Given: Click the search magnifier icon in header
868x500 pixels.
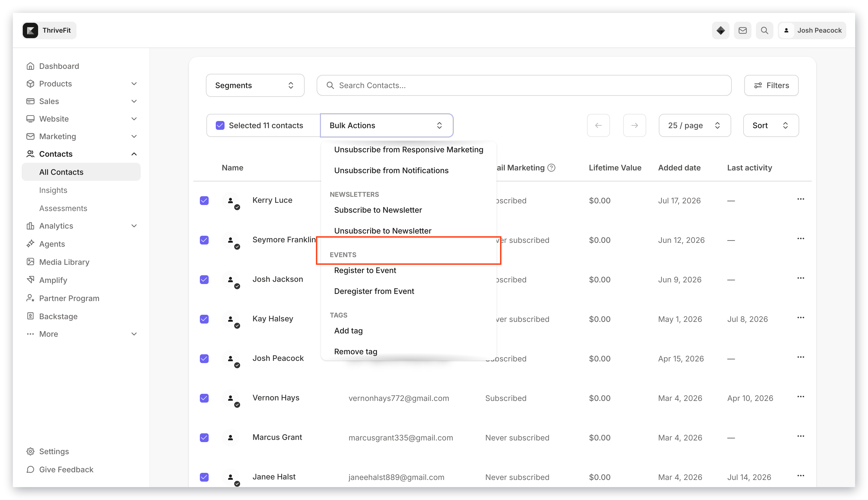Looking at the screenshot, I should (764, 30).
